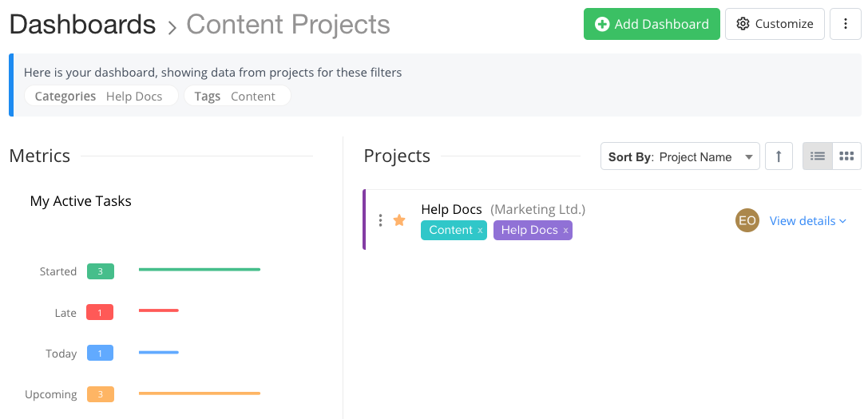This screenshot has height=419, width=868.
Task: Toggle the sort direction arrow
Action: [779, 156]
